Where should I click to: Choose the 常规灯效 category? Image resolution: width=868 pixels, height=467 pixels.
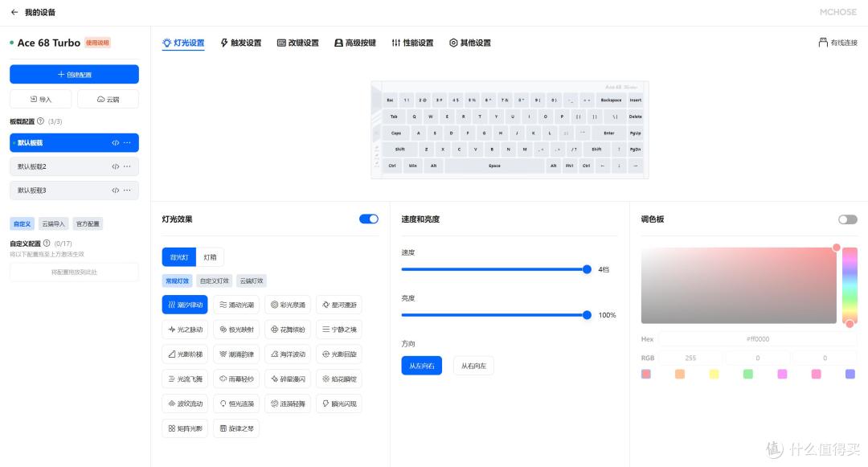[x=177, y=281]
